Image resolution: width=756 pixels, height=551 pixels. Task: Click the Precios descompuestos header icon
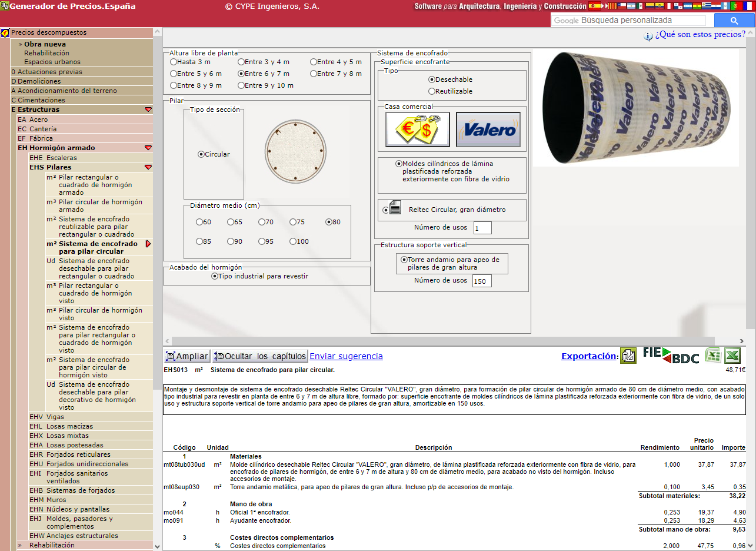click(5, 32)
